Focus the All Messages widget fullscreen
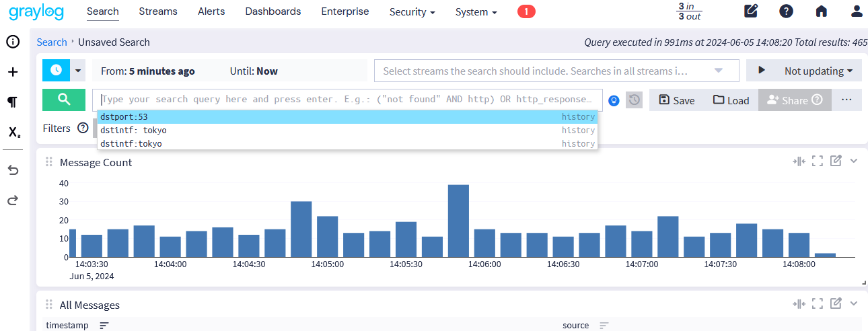Image resolution: width=868 pixels, height=331 pixels. [x=818, y=303]
